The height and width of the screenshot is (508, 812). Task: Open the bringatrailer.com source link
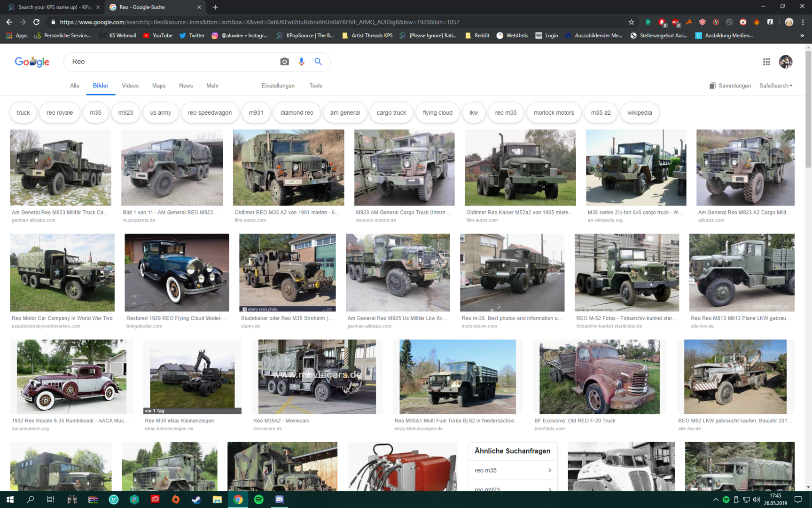tap(144, 326)
